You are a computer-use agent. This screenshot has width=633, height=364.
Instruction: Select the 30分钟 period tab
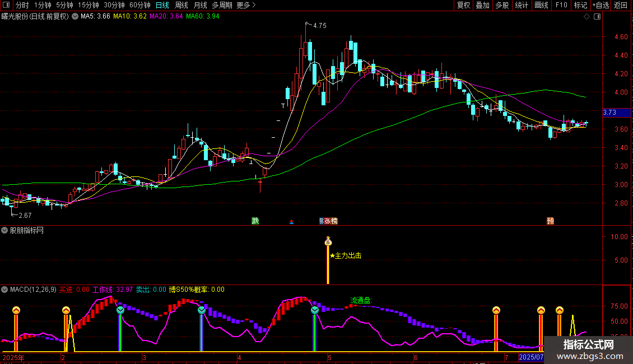[x=114, y=5]
